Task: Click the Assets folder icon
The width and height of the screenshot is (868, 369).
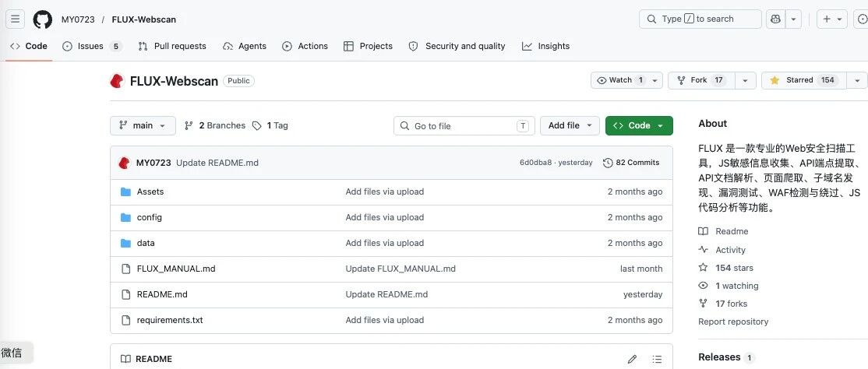Action: [125, 192]
